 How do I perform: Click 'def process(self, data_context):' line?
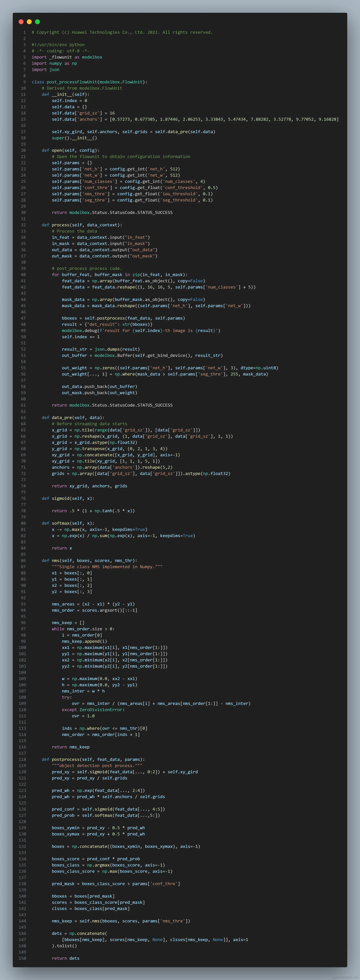click(82, 225)
